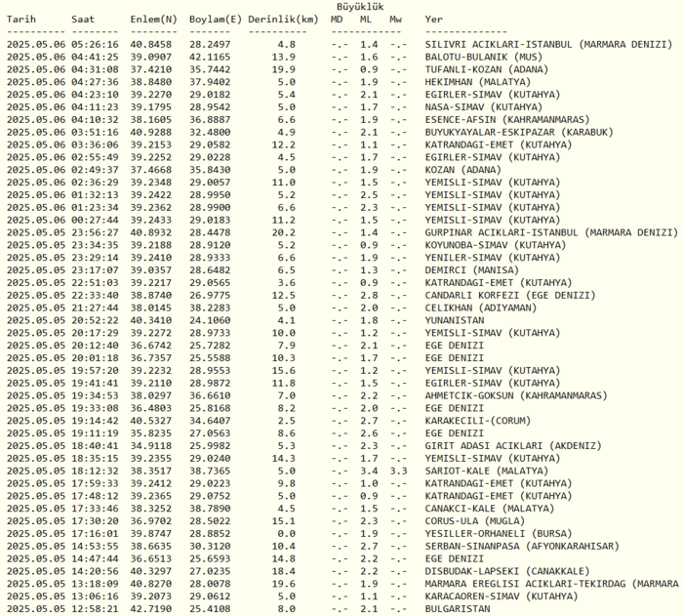Select 'DISBUDAK-LAPSEKI (CANAKKALE)' location text
The image size is (683, 616).
coord(507,571)
